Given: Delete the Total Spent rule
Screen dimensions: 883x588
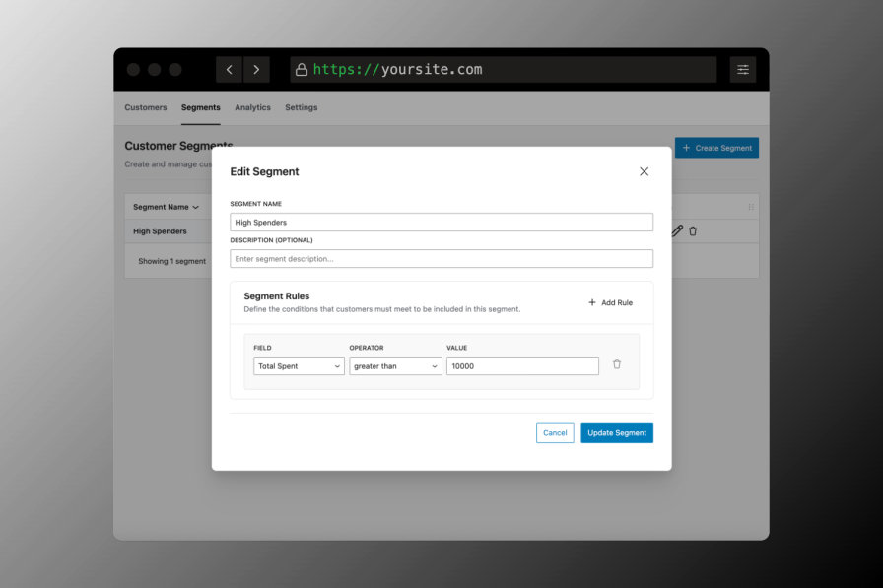Looking at the screenshot, I should pos(617,364).
